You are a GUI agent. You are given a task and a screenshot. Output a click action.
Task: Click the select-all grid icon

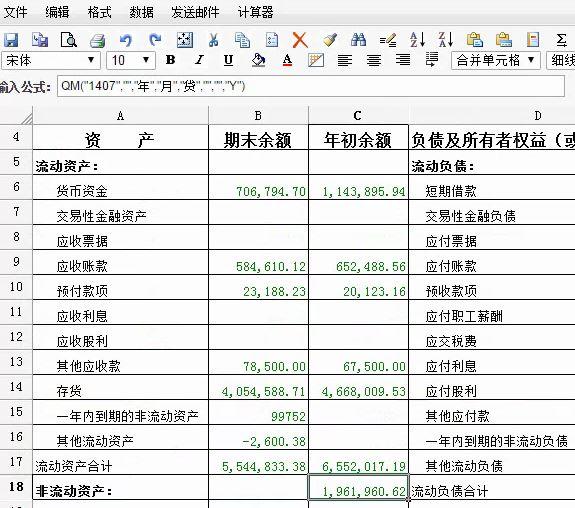(184, 40)
